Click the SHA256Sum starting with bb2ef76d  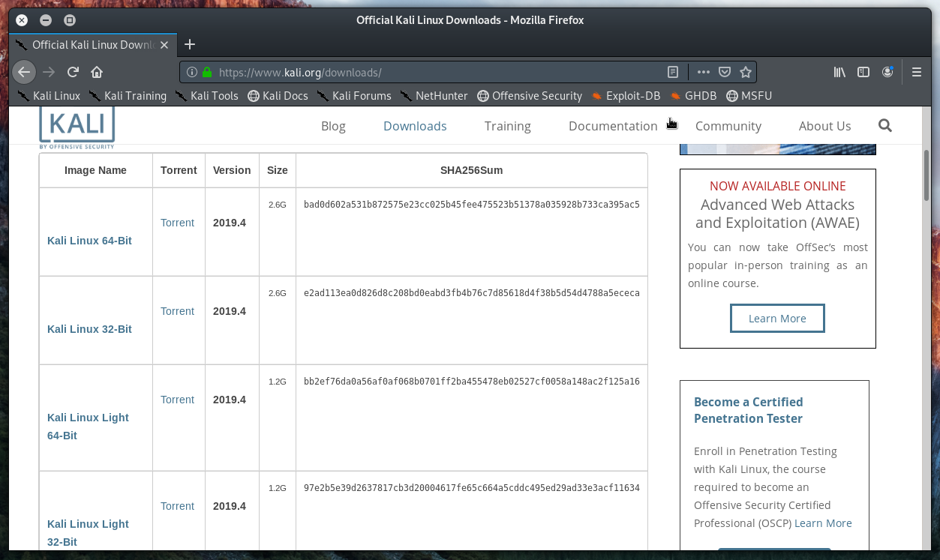[471, 382]
